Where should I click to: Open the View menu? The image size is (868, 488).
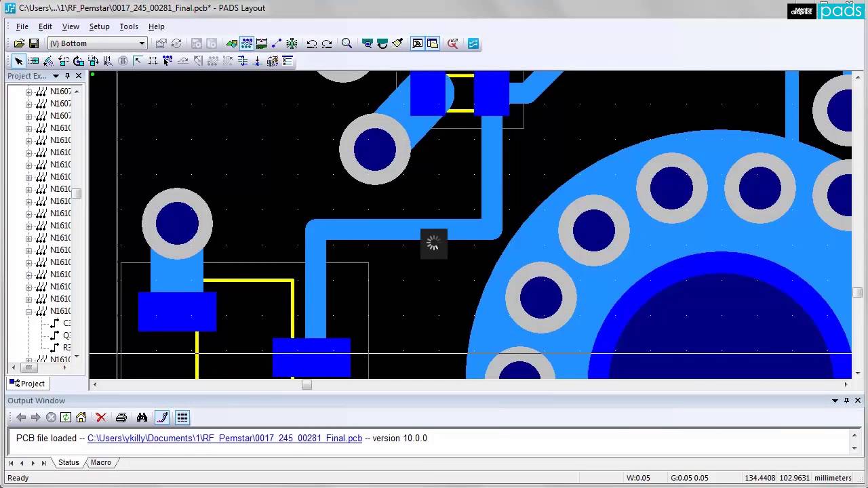pos(71,26)
